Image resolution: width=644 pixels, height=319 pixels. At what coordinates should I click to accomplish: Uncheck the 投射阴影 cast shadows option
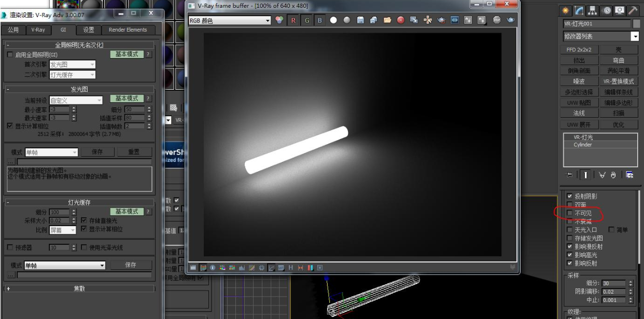coord(570,197)
